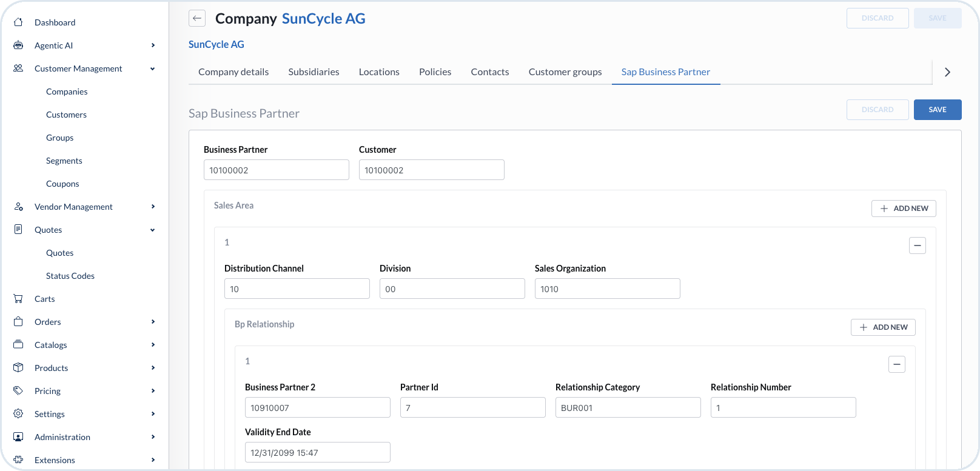Expand the Administration menu arrow
This screenshot has height=471, width=980.
[153, 437]
